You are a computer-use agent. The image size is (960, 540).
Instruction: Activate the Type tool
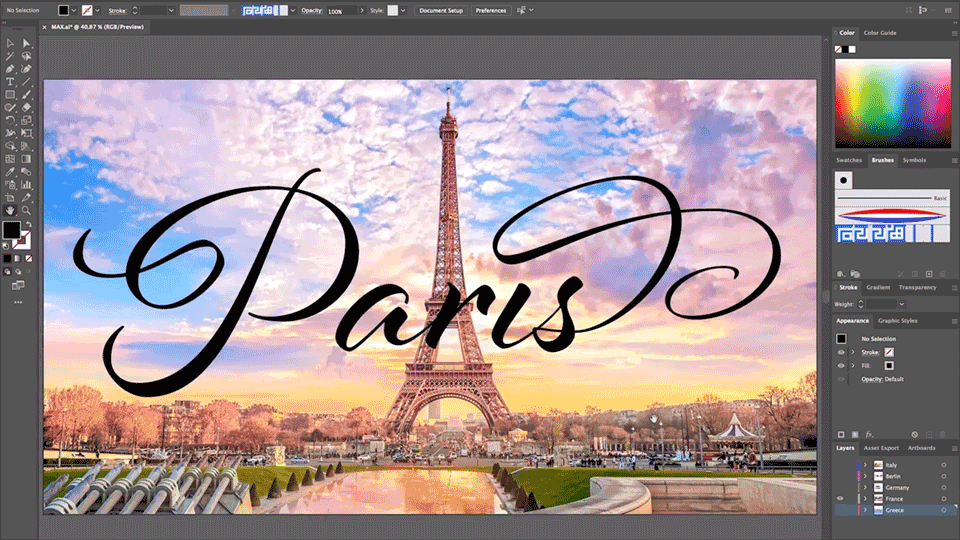tap(10, 82)
